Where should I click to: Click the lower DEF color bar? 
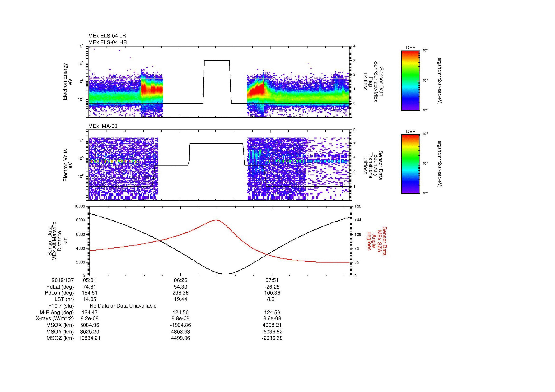click(x=410, y=164)
